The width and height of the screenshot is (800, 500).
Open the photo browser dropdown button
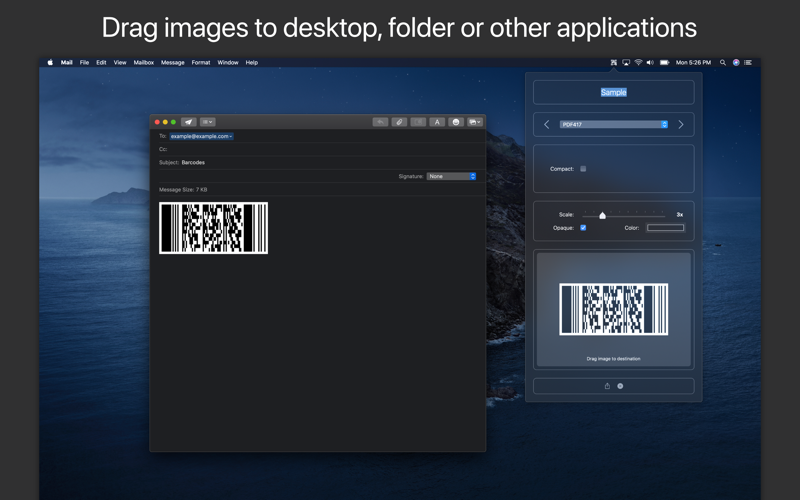click(x=474, y=122)
